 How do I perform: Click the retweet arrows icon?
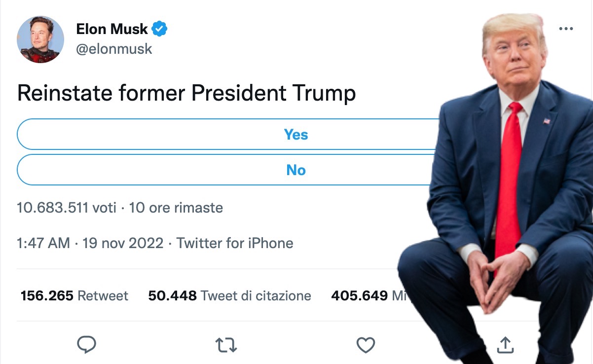click(226, 345)
